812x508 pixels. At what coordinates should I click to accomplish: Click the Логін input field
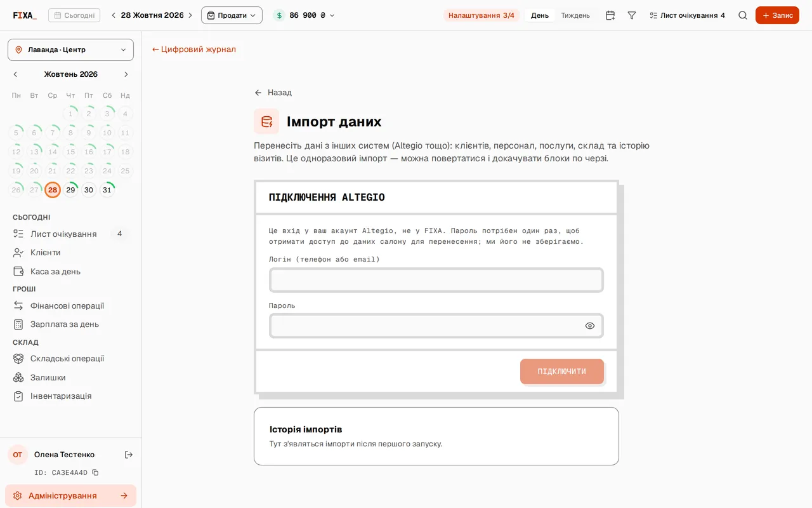tap(436, 280)
